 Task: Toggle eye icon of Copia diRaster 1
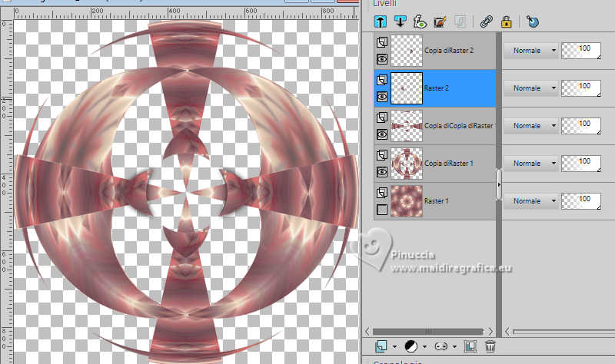point(382,172)
